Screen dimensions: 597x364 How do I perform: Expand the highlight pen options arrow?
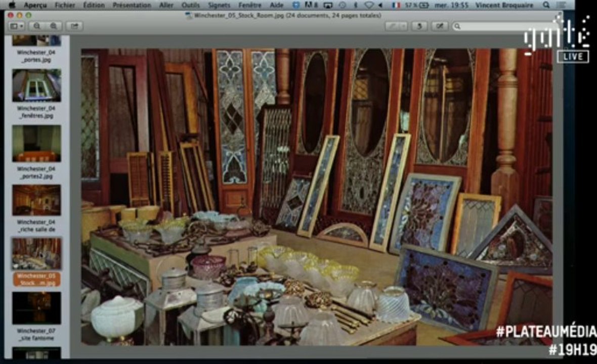(403, 26)
